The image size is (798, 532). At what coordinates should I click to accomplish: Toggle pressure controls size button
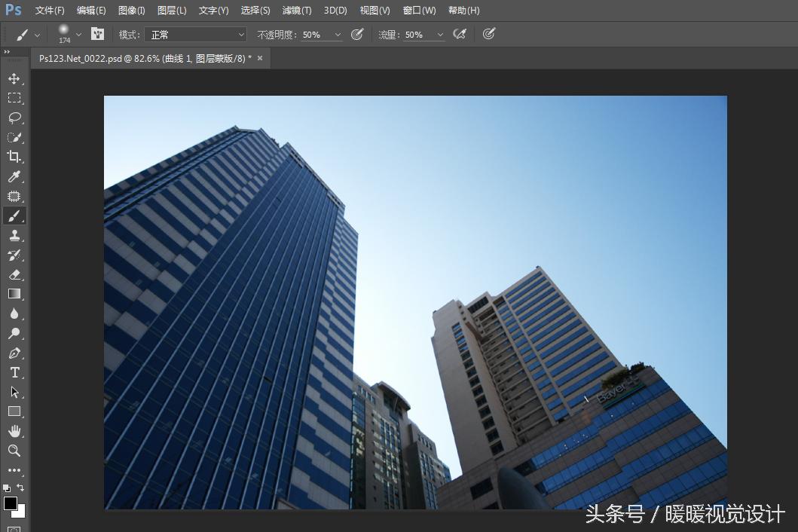488,34
